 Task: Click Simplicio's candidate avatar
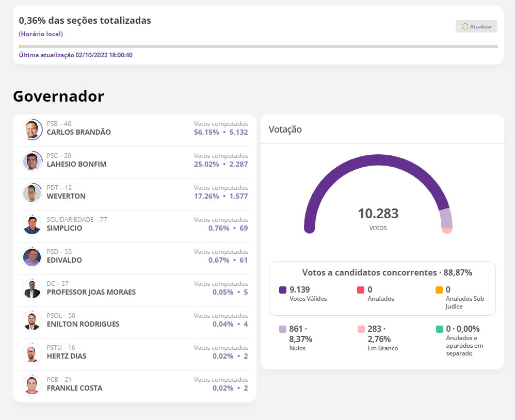pyautogui.click(x=32, y=225)
